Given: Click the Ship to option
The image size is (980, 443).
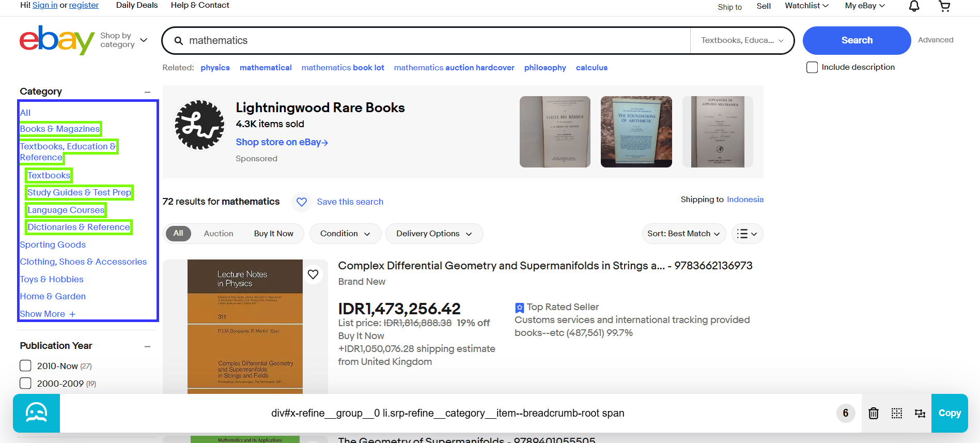Looking at the screenshot, I should click(x=729, y=7).
